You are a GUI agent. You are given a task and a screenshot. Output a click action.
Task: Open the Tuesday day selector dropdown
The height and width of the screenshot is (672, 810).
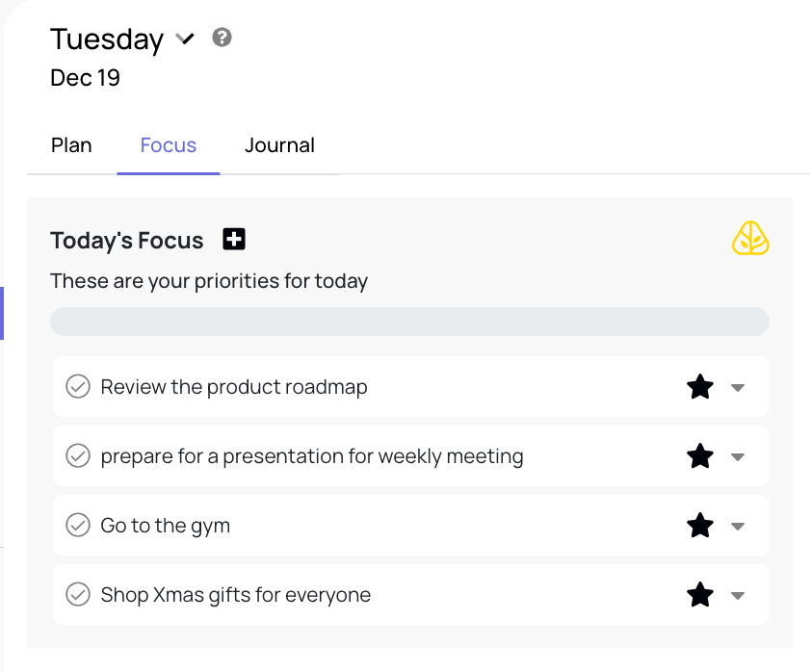(x=185, y=39)
